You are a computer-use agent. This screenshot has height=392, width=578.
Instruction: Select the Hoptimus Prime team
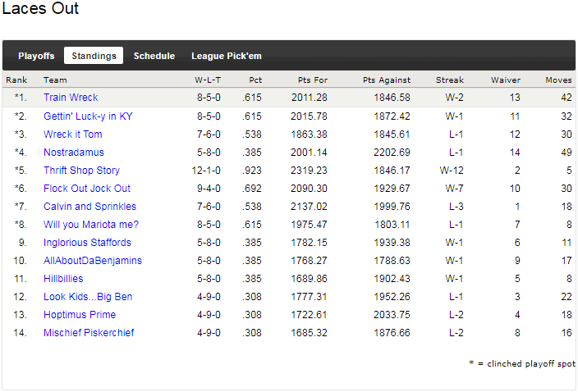pos(80,315)
